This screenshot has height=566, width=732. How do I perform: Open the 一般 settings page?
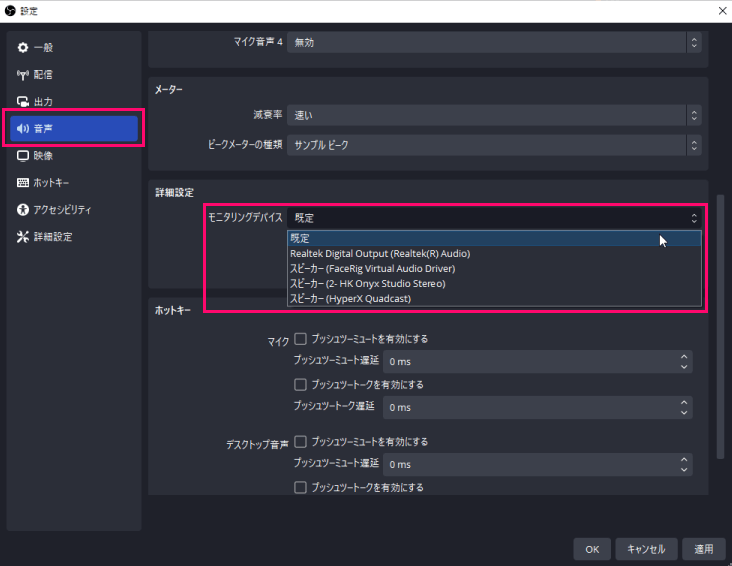[x=74, y=47]
